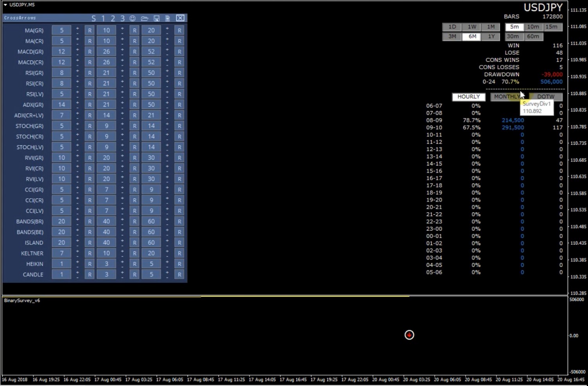Click the 506,000 total profit value

click(552, 82)
